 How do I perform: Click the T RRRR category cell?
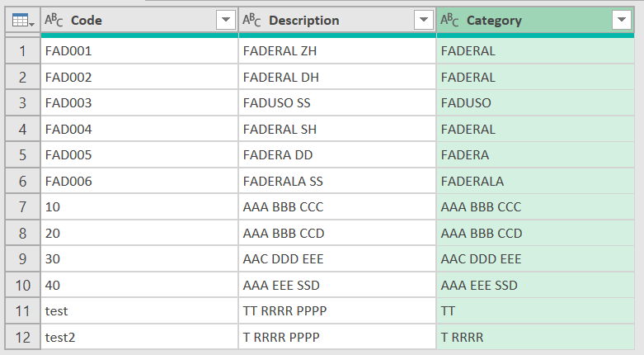tap(535, 338)
